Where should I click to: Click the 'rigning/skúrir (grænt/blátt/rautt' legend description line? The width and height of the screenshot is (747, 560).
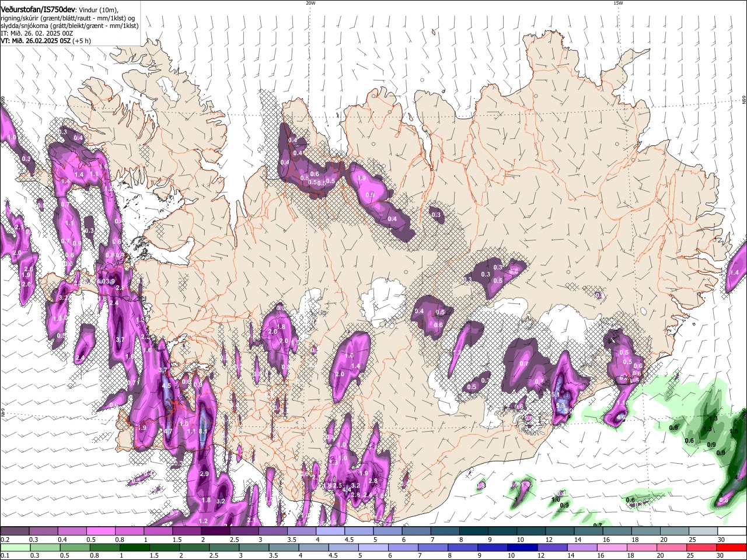pos(68,17)
